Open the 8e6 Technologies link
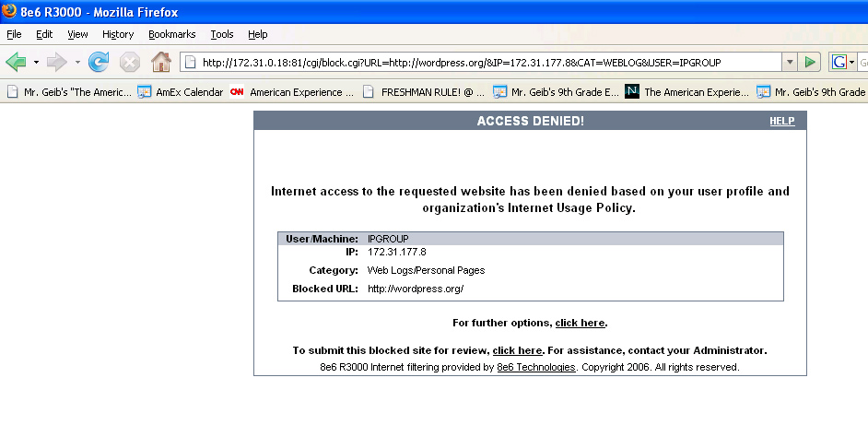 (536, 367)
